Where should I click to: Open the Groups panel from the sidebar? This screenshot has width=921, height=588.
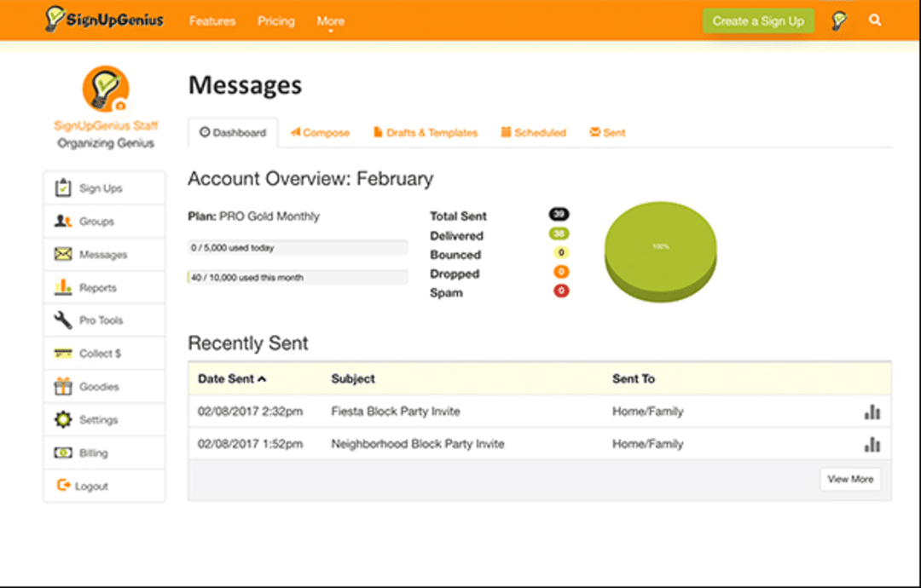[x=62, y=221]
